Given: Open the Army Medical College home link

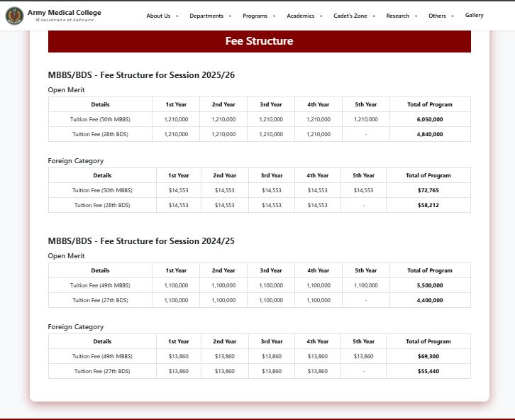Looking at the screenshot, I should (65, 13).
